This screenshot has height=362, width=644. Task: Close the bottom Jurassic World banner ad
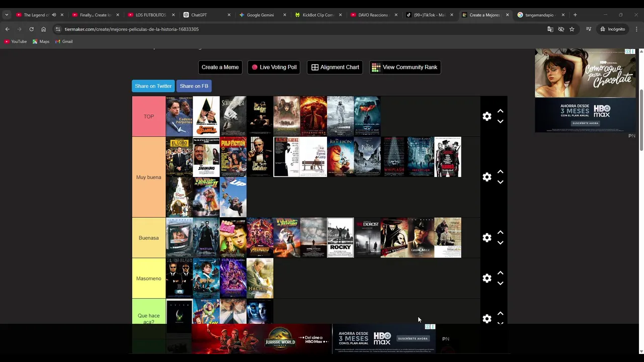click(433, 327)
